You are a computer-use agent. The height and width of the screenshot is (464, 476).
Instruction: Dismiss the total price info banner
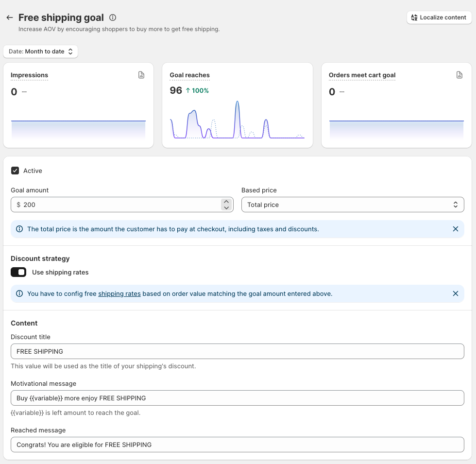coord(455,229)
